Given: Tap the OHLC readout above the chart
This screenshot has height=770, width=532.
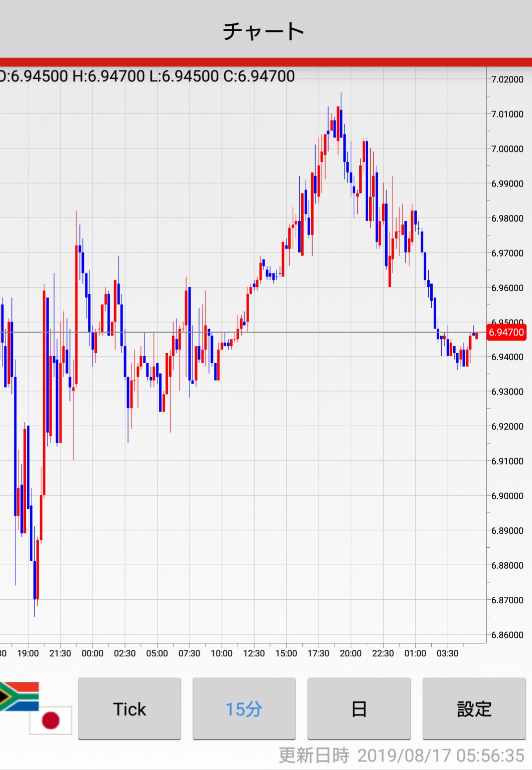Looking at the screenshot, I should pos(147,76).
